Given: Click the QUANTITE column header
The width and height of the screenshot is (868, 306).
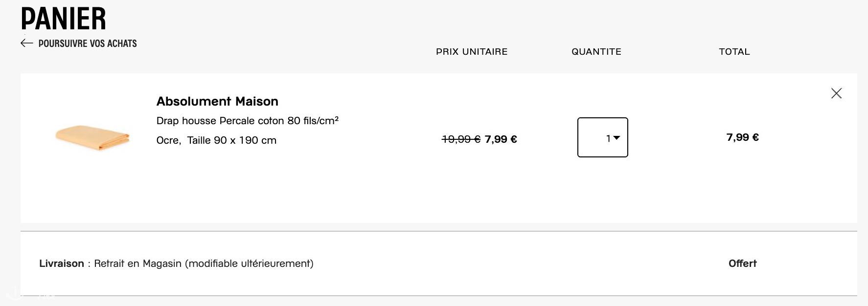Looking at the screenshot, I should pyautogui.click(x=596, y=52).
